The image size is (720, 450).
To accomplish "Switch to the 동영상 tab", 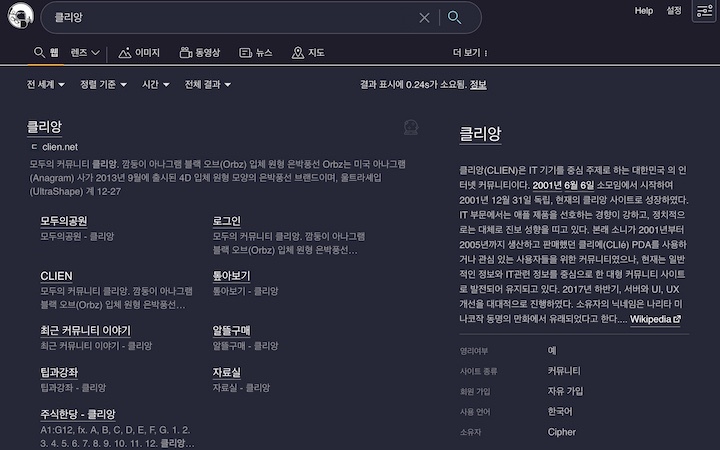I will point(200,53).
